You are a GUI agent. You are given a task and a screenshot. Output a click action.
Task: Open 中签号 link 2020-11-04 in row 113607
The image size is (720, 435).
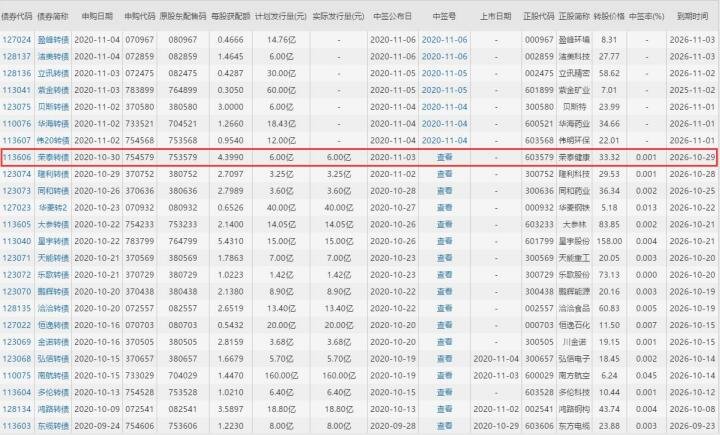point(444,141)
